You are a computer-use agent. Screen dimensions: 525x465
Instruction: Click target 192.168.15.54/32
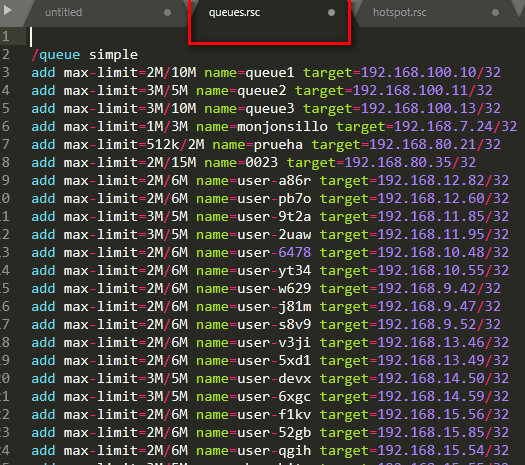click(x=443, y=452)
